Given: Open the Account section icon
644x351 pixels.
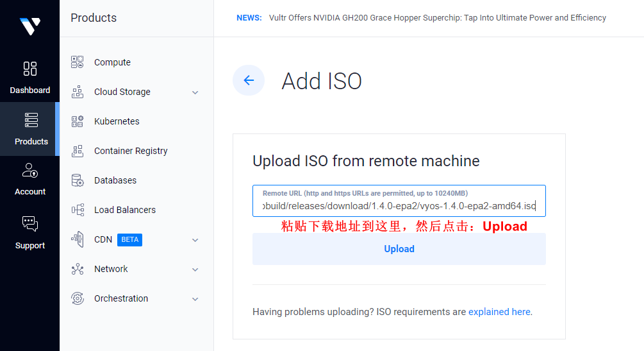Looking at the screenshot, I should [x=30, y=170].
